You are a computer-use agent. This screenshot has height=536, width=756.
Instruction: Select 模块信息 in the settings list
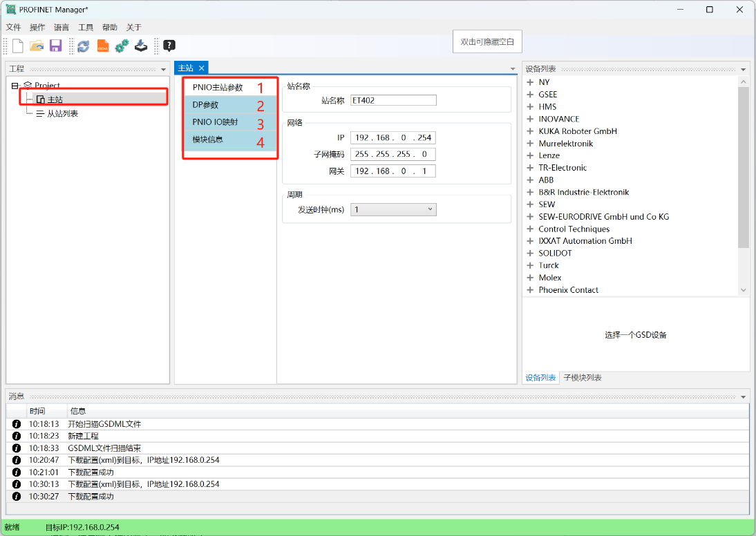tap(229, 140)
